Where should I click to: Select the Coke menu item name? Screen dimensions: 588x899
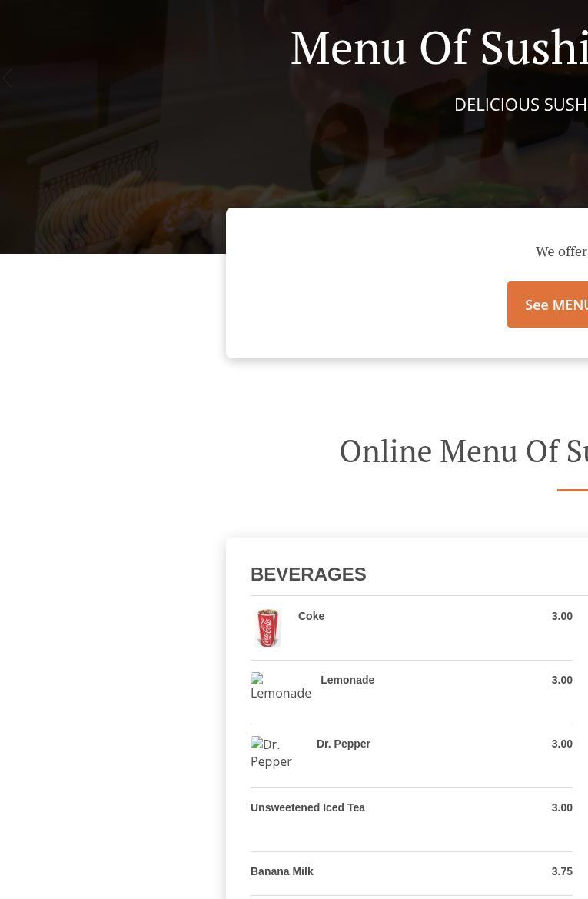coord(311,616)
